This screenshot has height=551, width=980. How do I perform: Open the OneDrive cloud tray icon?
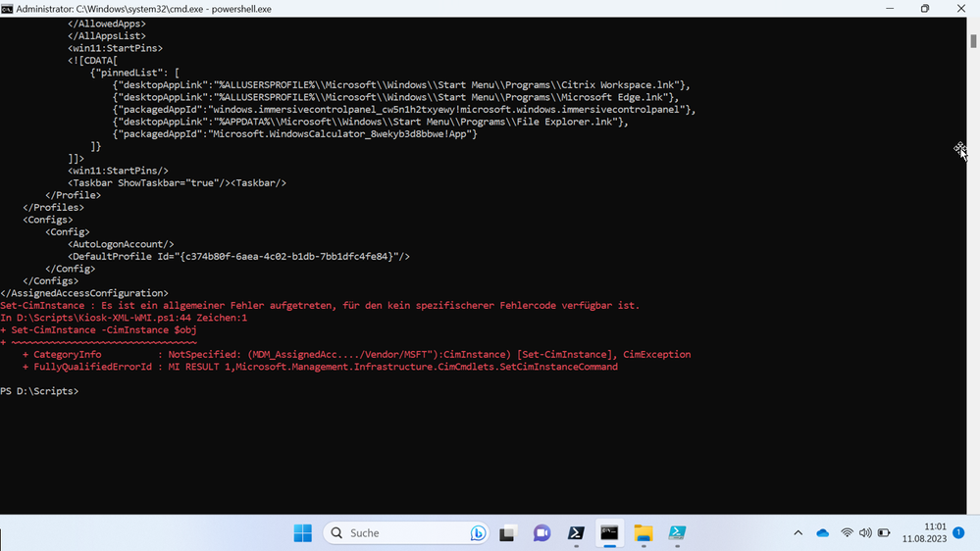click(822, 533)
